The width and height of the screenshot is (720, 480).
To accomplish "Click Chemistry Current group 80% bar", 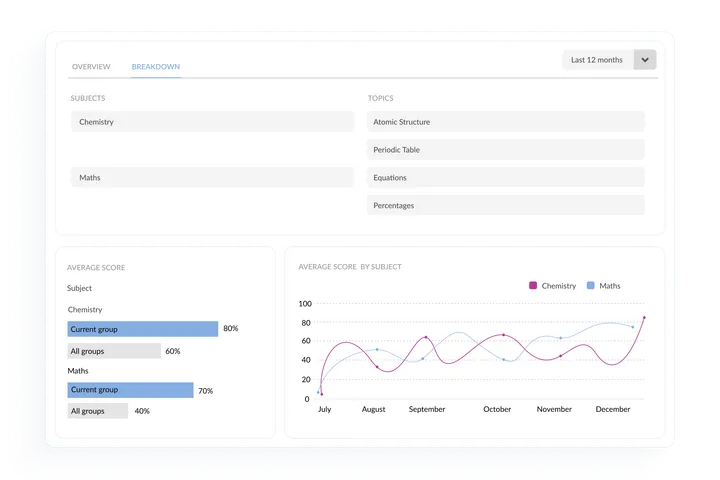I will 143,329.
